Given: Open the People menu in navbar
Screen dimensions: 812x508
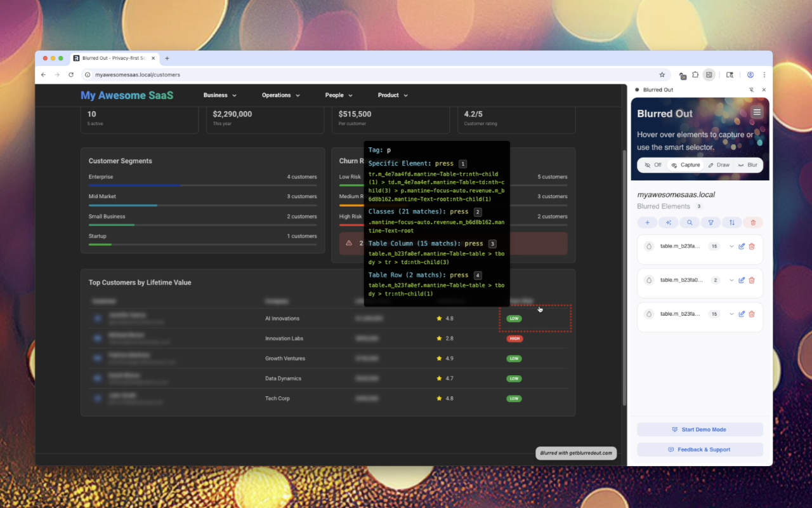Looking at the screenshot, I should [x=339, y=95].
